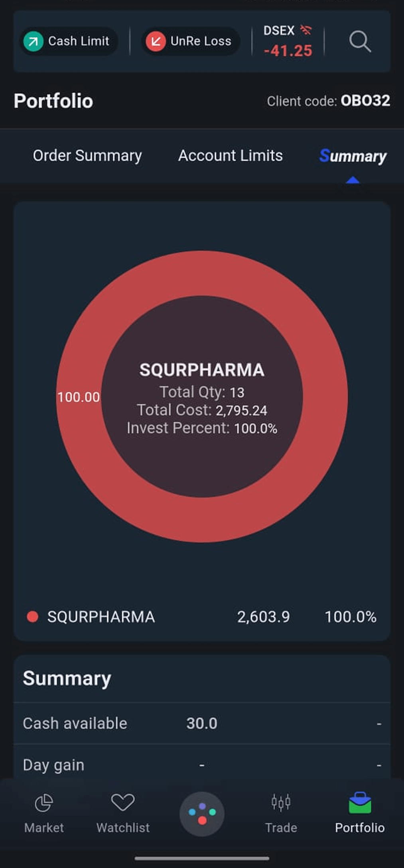Tap the red donut chart ring
Image resolution: width=404 pixels, height=868 pixels.
[x=202, y=273]
